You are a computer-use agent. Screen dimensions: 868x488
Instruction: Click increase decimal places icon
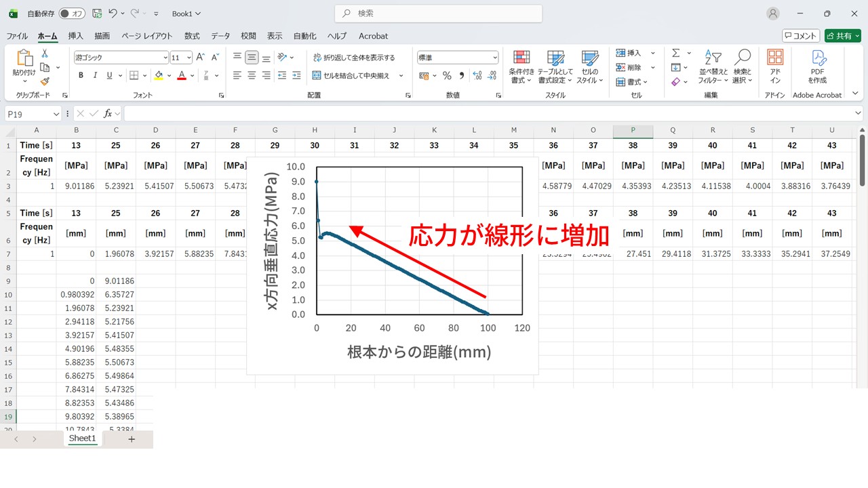click(478, 75)
